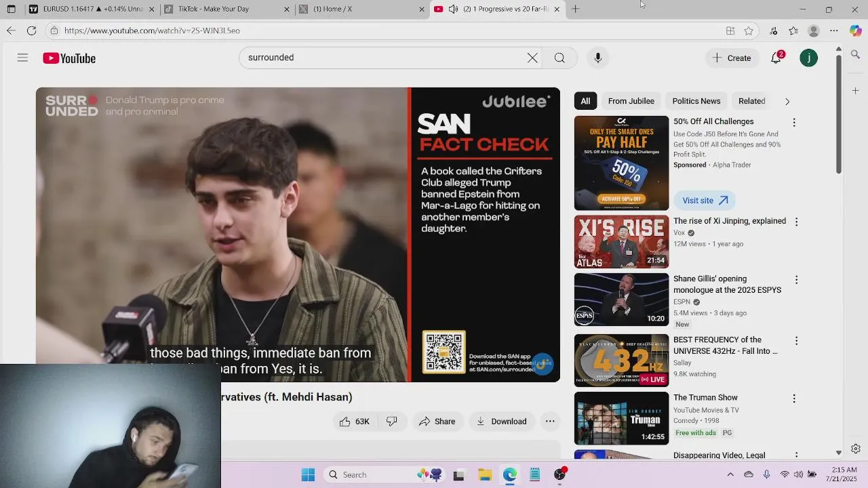Viewport: 868px width, 488px height.
Task: Open Copilot sidebar icon
Action: coord(856,30)
